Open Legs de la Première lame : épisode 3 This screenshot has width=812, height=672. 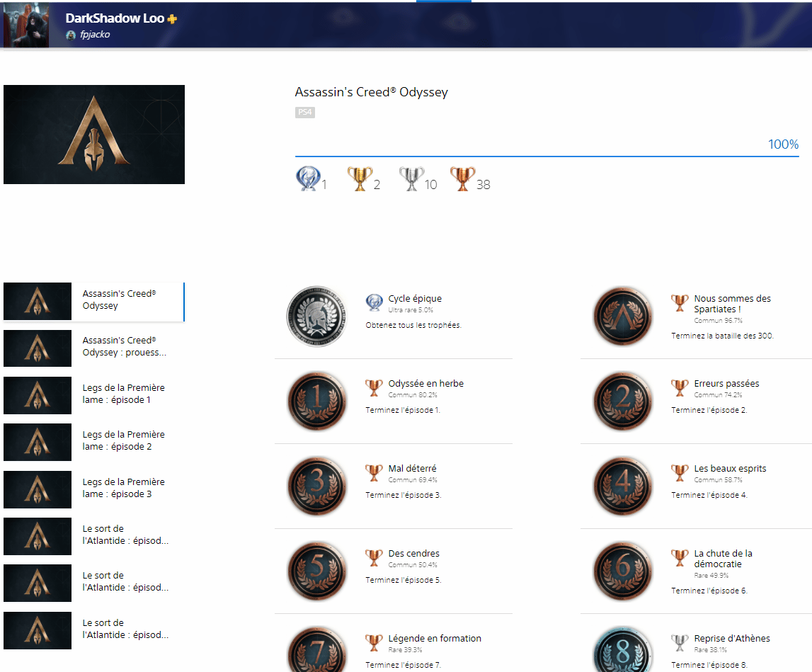(x=94, y=489)
